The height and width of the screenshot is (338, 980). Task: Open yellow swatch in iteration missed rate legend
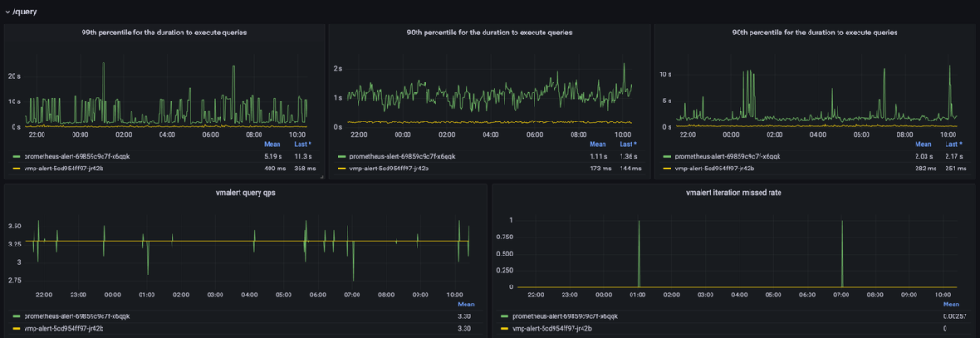click(504, 328)
